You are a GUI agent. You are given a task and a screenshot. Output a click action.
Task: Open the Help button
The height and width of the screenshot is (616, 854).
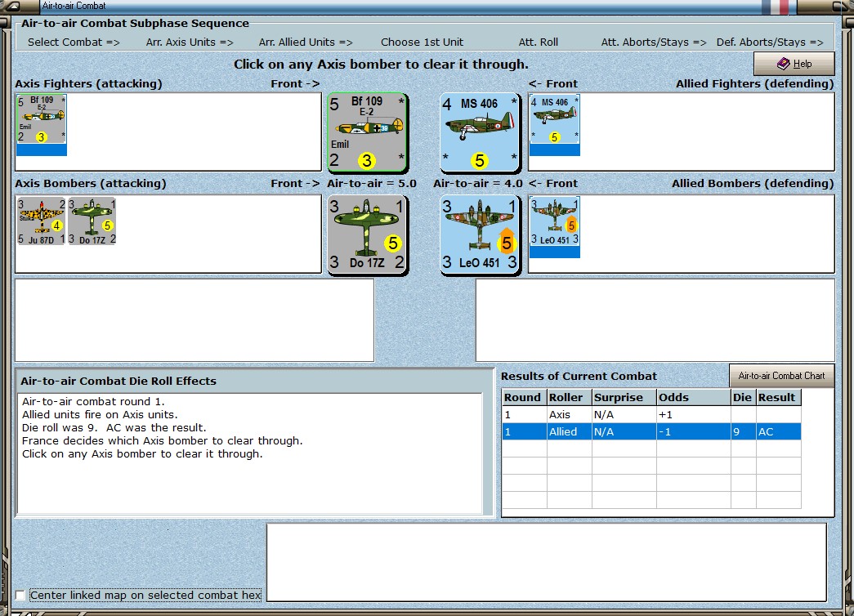tap(794, 64)
